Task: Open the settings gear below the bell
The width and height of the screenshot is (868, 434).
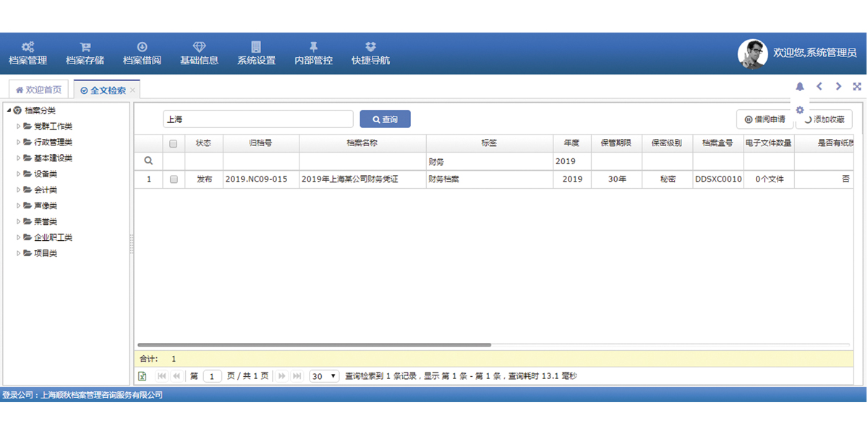Action: (800, 110)
